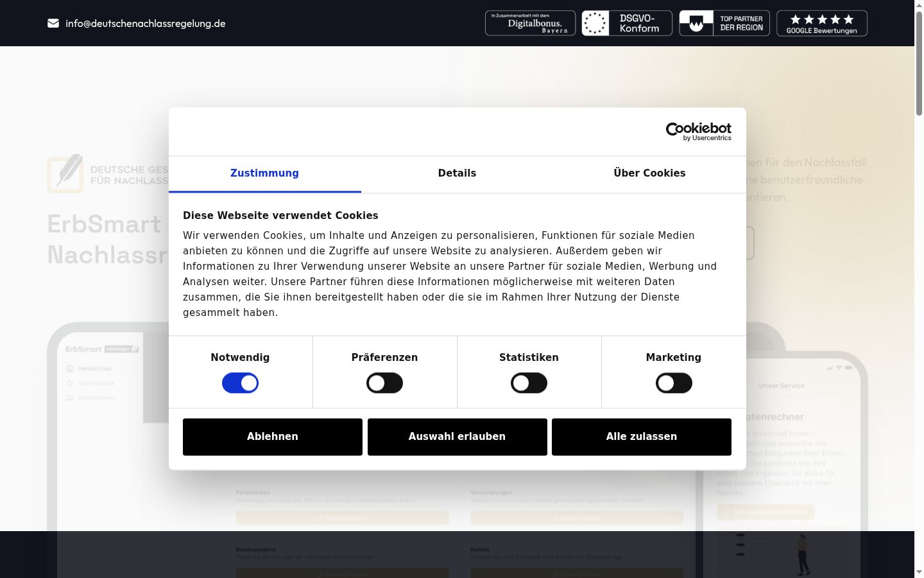This screenshot has width=924, height=578.
Task: Enable the Marketing cookie switch
Action: (x=674, y=383)
